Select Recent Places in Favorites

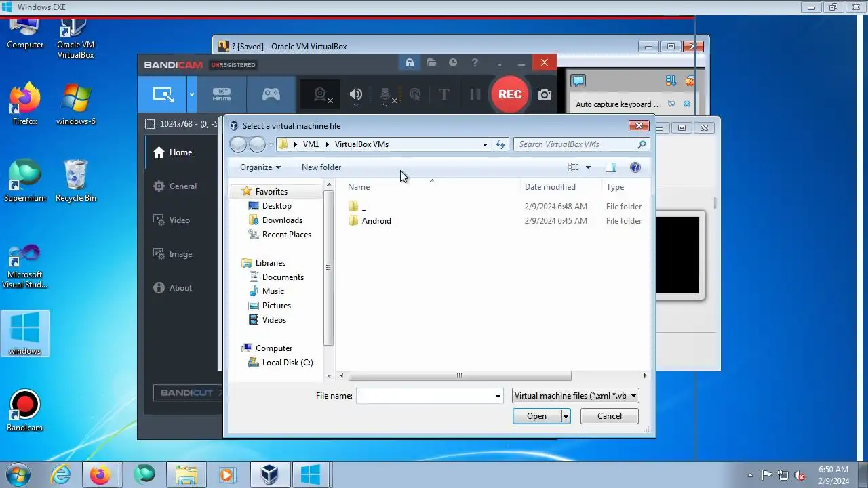click(x=286, y=235)
